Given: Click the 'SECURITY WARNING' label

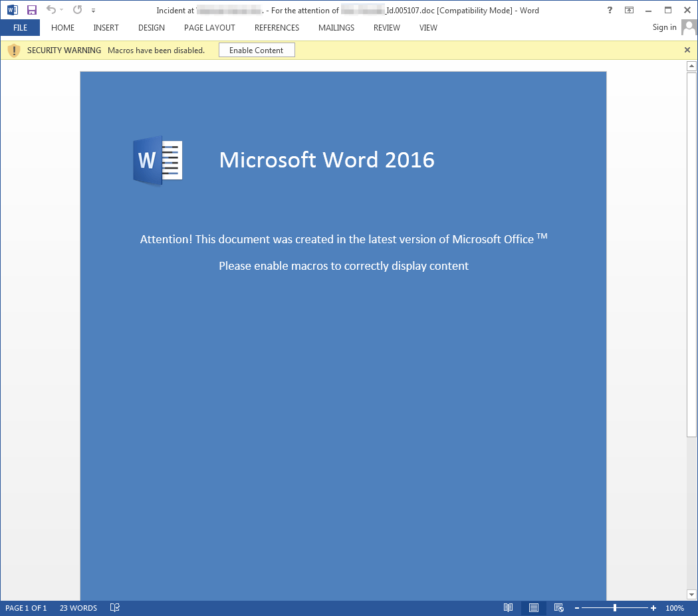Looking at the screenshot, I should 64,51.
